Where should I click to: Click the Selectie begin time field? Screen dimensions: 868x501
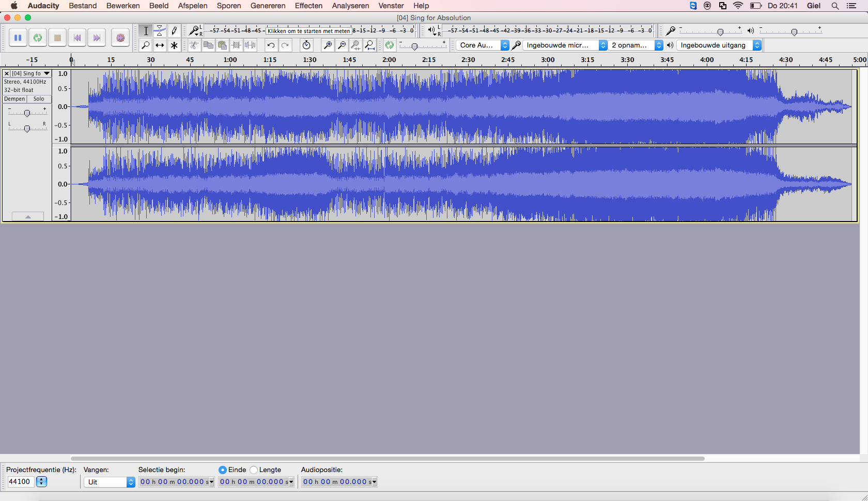(x=177, y=482)
